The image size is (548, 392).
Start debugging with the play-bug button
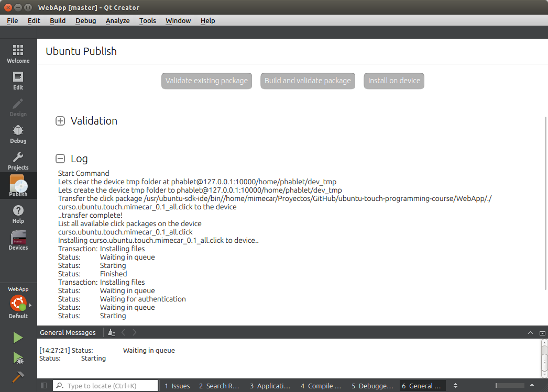[18, 358]
